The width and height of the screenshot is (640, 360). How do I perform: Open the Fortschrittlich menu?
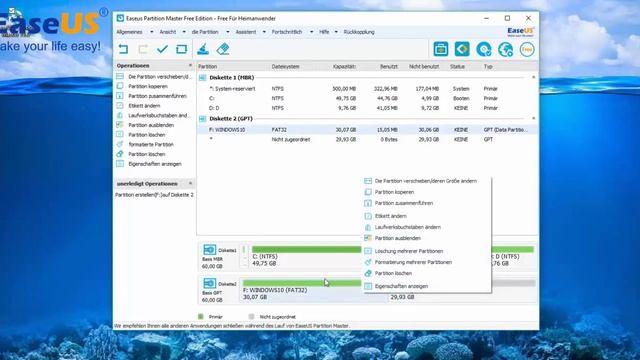(x=287, y=32)
